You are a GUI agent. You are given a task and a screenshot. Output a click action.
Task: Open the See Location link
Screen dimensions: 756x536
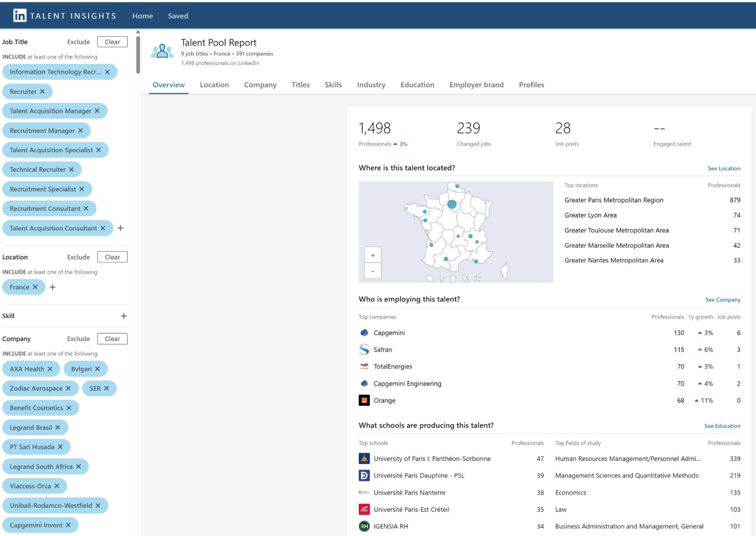(724, 168)
